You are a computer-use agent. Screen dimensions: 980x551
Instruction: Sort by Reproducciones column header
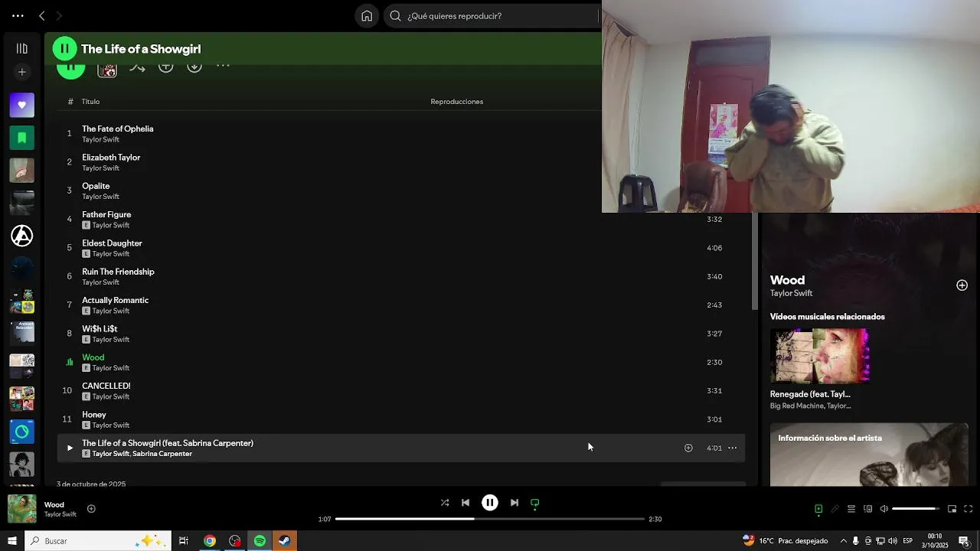(456, 102)
